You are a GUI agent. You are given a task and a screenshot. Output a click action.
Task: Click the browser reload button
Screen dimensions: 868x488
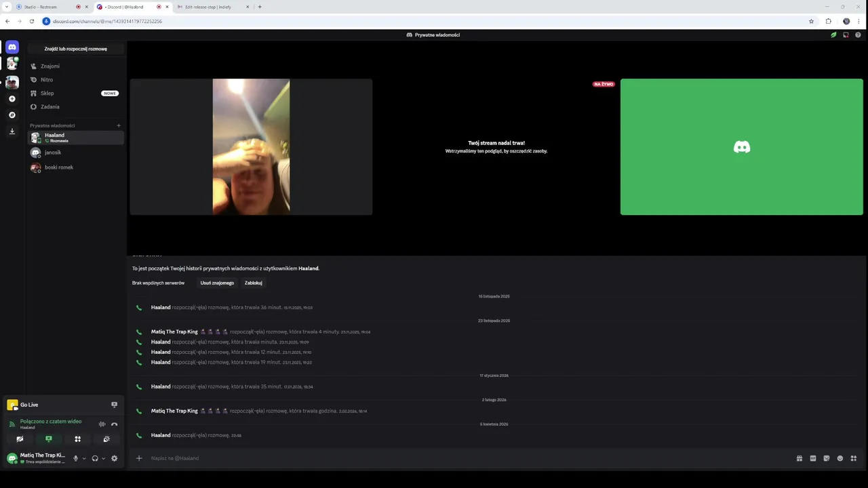pyautogui.click(x=31, y=21)
